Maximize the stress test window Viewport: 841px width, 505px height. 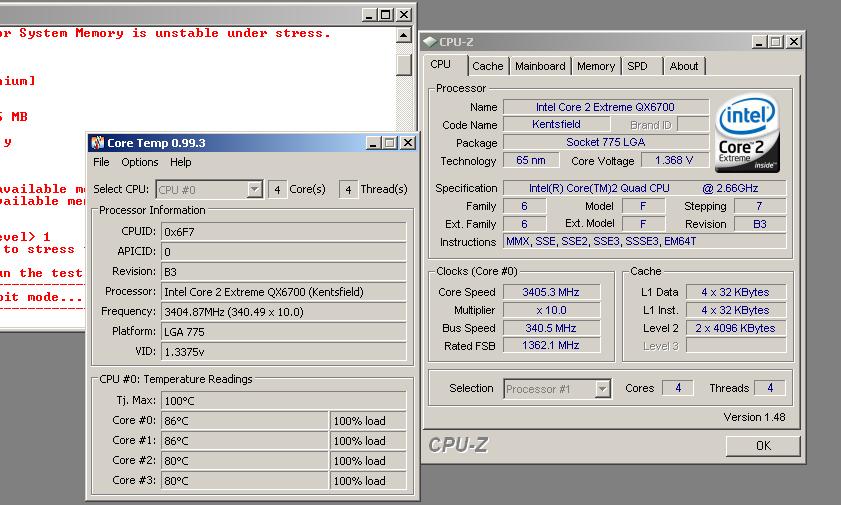386,15
